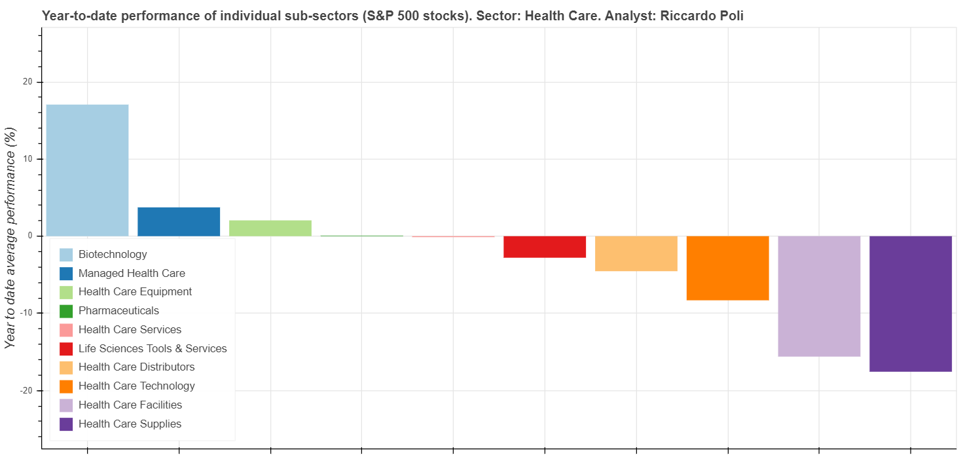Click the Managed Health Care legend swatch
The image size is (980, 457).
[x=66, y=274]
